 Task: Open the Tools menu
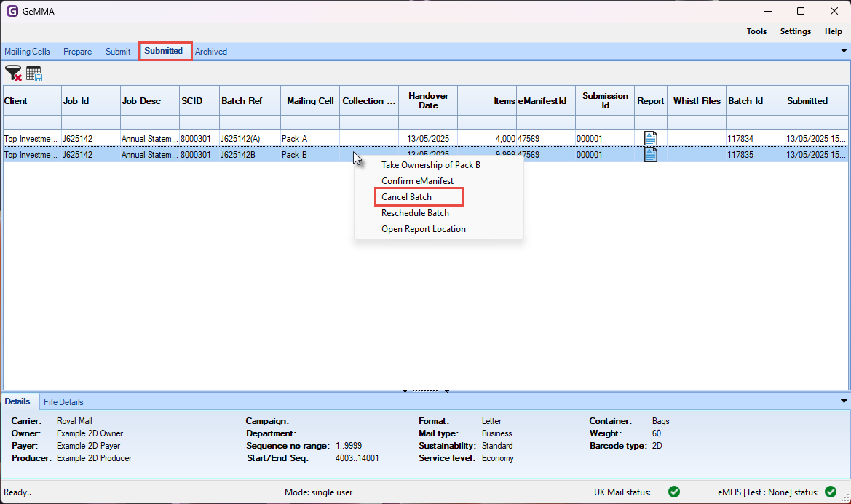click(x=756, y=31)
